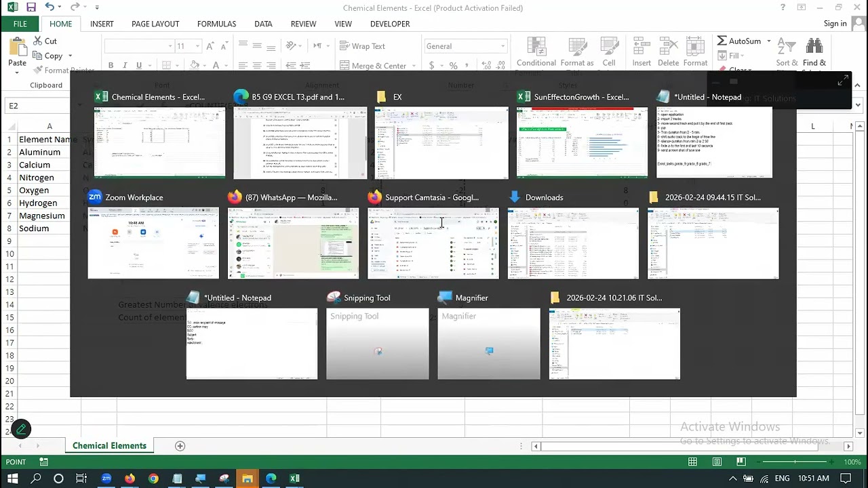Click the Paste clipboard icon

click(17, 47)
